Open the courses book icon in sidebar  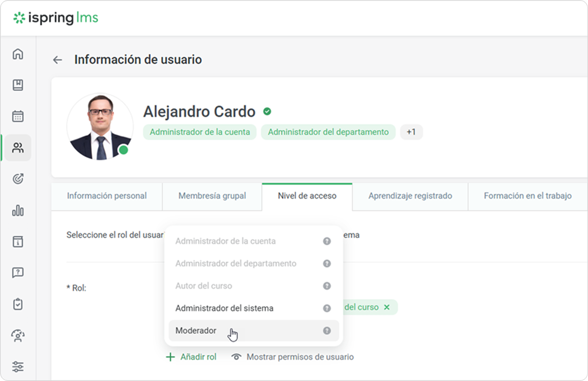pos(18,85)
